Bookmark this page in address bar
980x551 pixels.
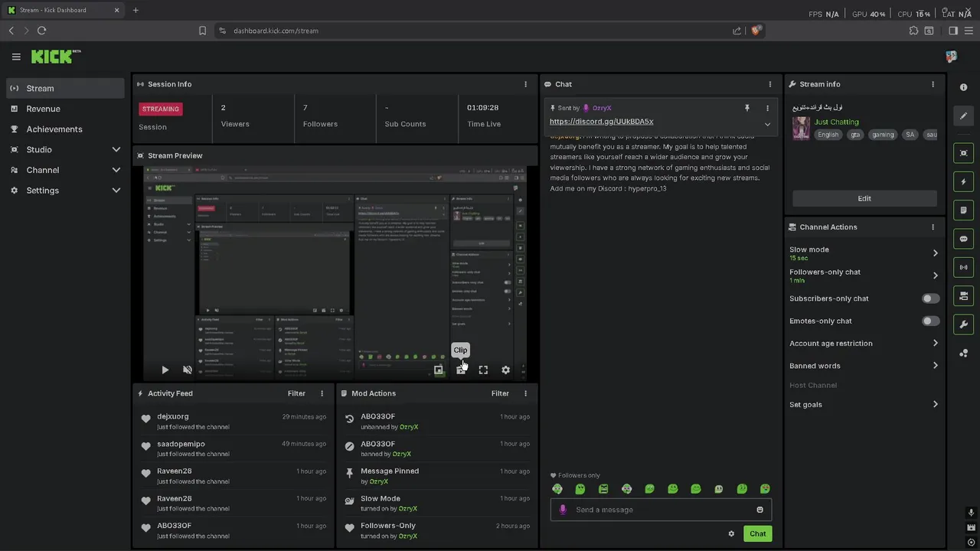pos(202,31)
